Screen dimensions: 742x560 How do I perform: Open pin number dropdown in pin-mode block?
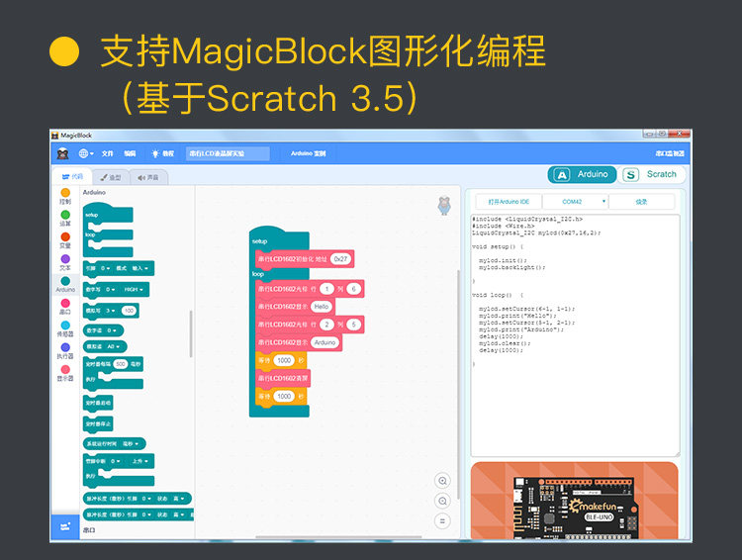coord(106,268)
